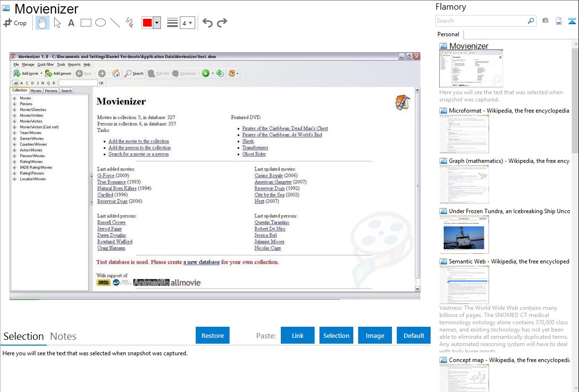
Task: Click the OK button next to filter field
Action: pyautogui.click(x=101, y=83)
